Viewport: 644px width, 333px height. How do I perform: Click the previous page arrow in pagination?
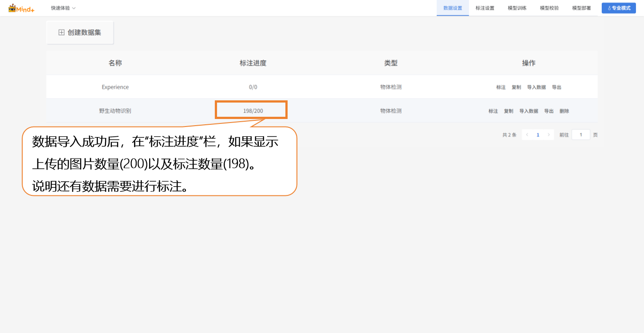pos(527,135)
